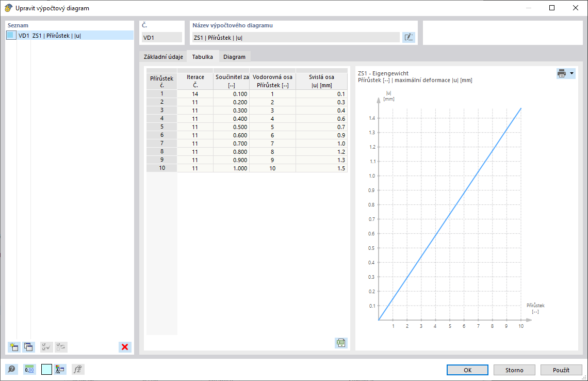The width and height of the screenshot is (588, 381).
Task: Pick the diagram color swatch
Action: click(x=45, y=369)
